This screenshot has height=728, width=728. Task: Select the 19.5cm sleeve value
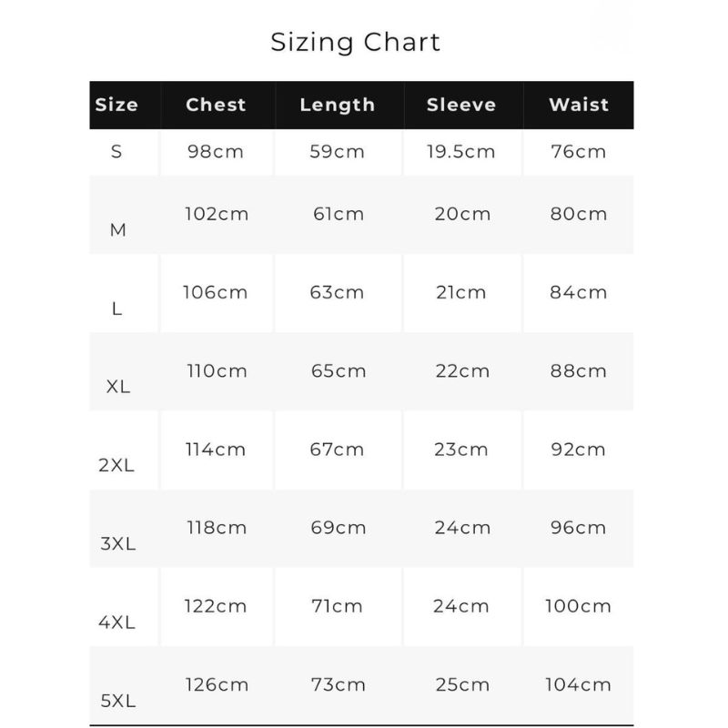tap(461, 152)
